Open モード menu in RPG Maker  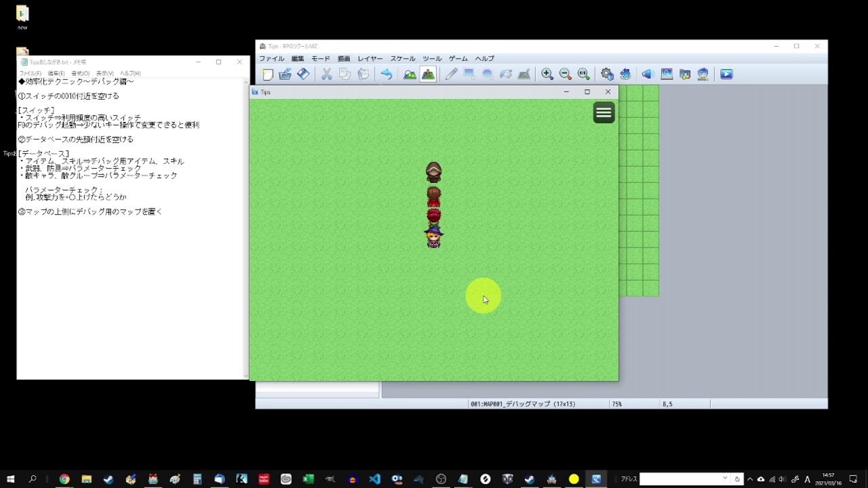[321, 59]
